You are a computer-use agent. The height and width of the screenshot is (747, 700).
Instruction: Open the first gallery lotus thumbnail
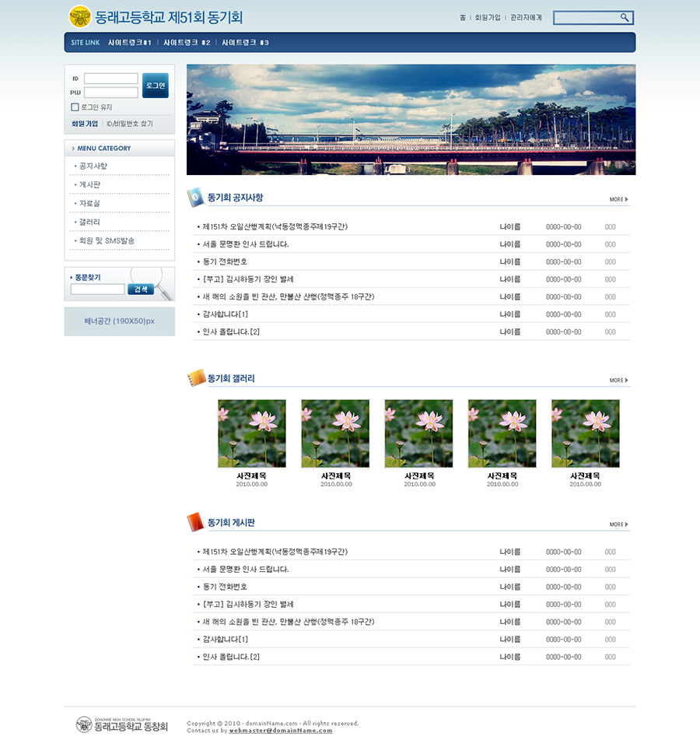[x=251, y=433]
